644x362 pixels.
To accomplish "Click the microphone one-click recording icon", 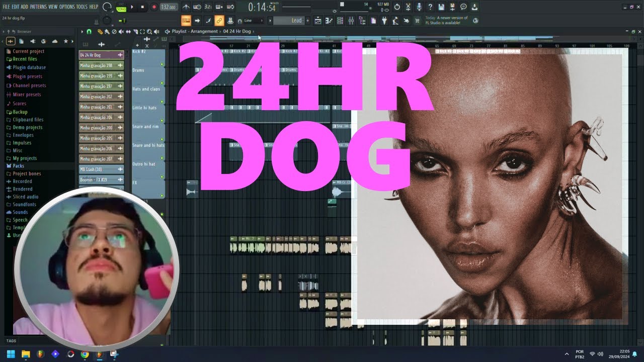I will click(419, 7).
